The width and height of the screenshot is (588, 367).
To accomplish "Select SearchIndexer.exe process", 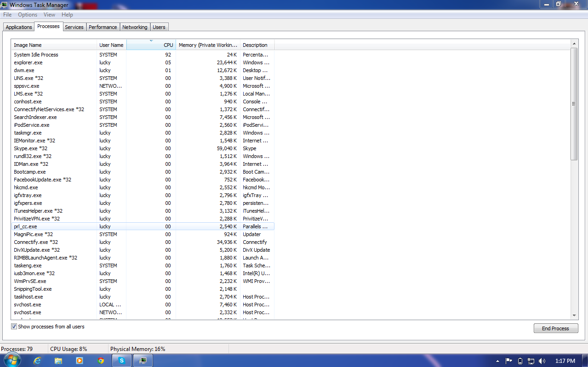I will pyautogui.click(x=143, y=117).
